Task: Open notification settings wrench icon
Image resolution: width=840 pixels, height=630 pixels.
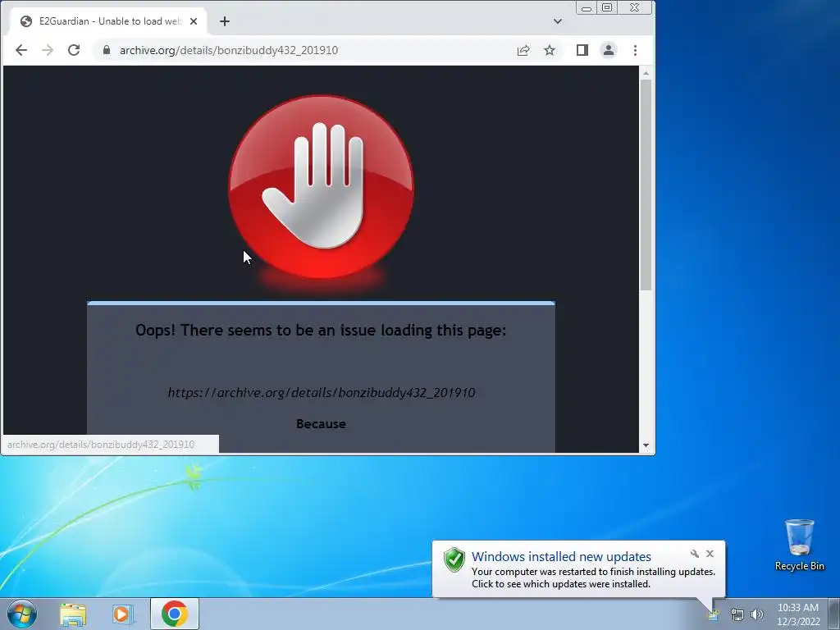Action: [x=695, y=554]
